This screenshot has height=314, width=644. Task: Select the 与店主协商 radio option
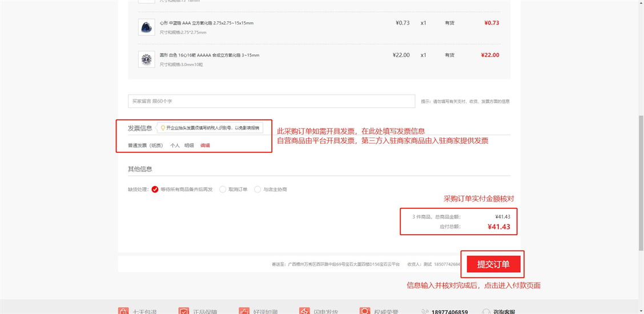coord(257,190)
